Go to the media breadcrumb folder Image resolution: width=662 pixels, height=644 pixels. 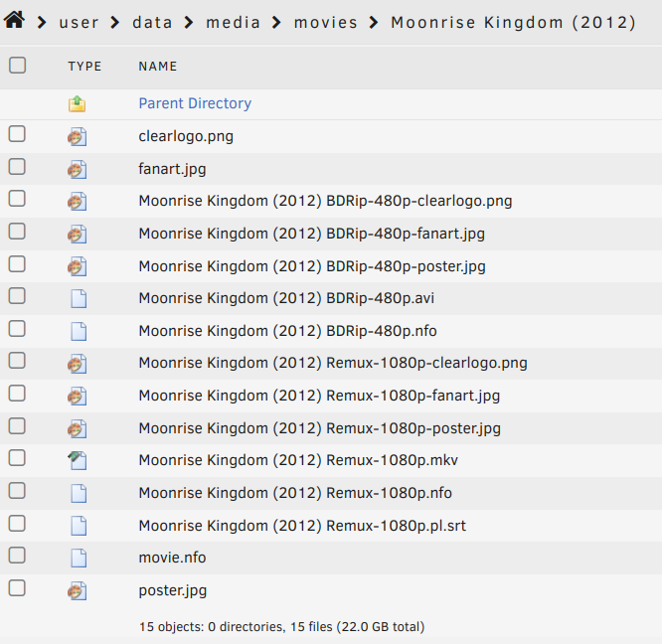(233, 22)
